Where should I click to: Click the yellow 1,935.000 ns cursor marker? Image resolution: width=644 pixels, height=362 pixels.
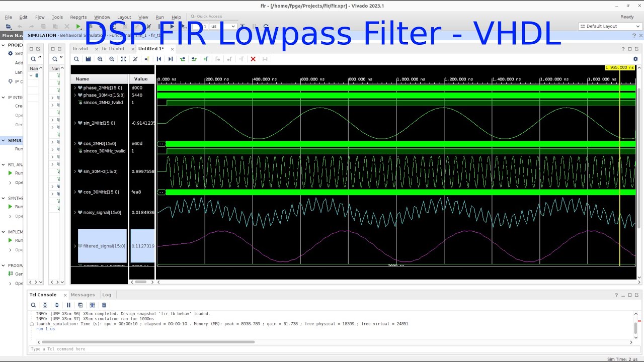point(619,67)
